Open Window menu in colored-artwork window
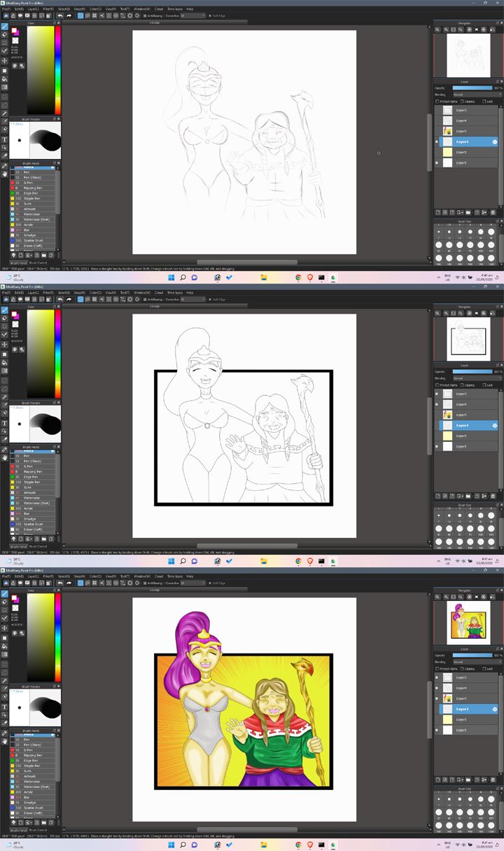The image size is (504, 851). [142, 576]
